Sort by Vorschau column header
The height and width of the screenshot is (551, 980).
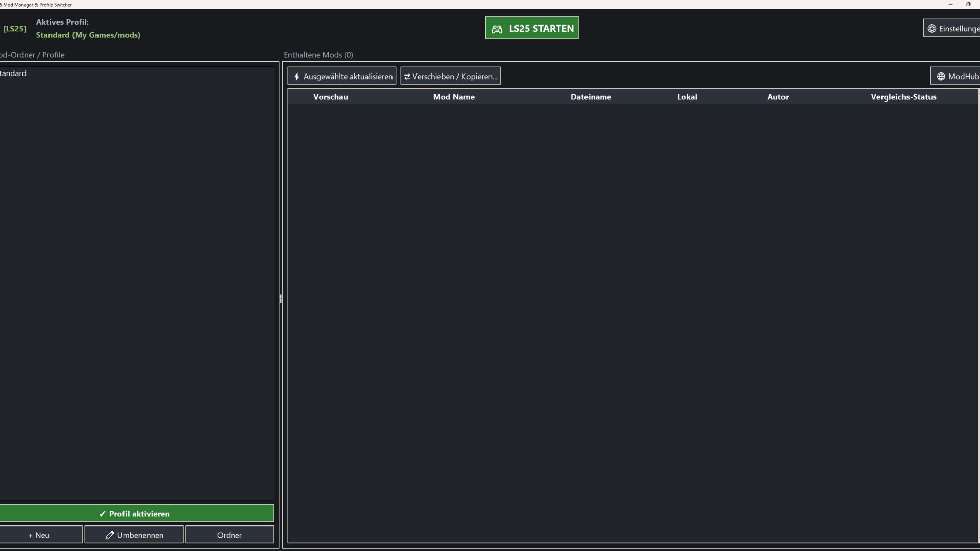pyautogui.click(x=331, y=97)
